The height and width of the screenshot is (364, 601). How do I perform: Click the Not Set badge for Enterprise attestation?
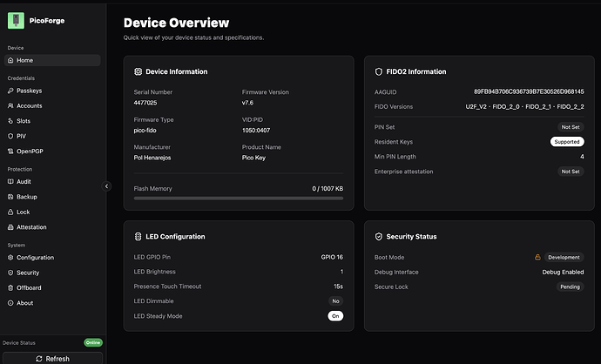tap(571, 172)
